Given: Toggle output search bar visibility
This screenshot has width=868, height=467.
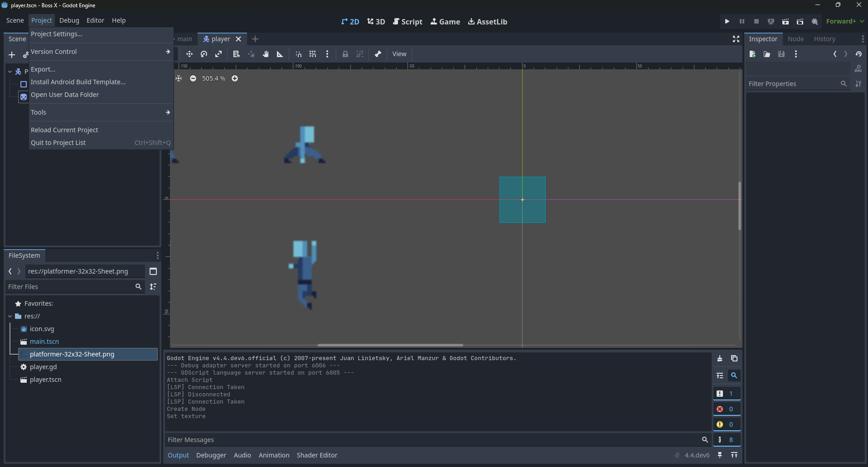Looking at the screenshot, I should pos(734,376).
